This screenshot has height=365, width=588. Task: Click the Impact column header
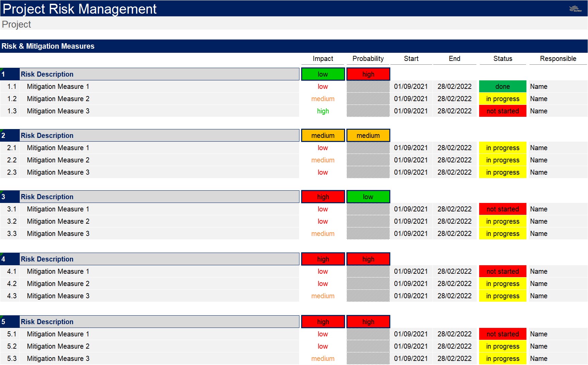pyautogui.click(x=323, y=59)
